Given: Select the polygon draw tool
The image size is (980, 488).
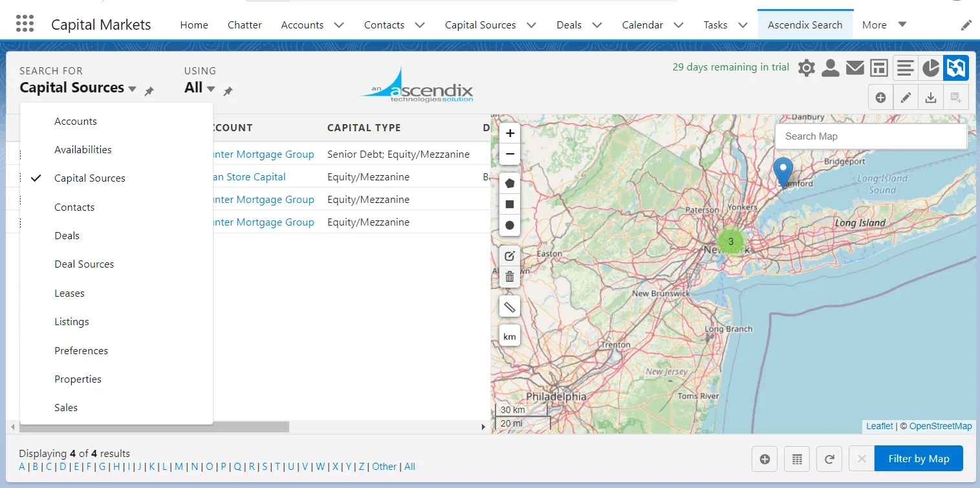Looking at the screenshot, I should click(x=510, y=184).
